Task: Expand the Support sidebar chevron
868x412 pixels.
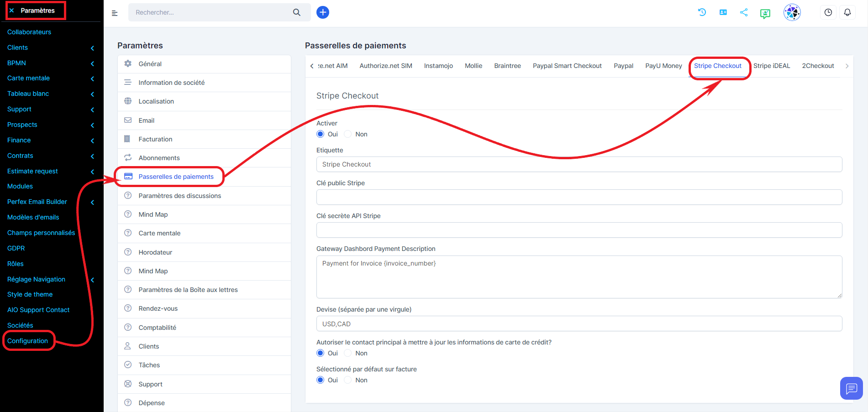Action: click(93, 110)
